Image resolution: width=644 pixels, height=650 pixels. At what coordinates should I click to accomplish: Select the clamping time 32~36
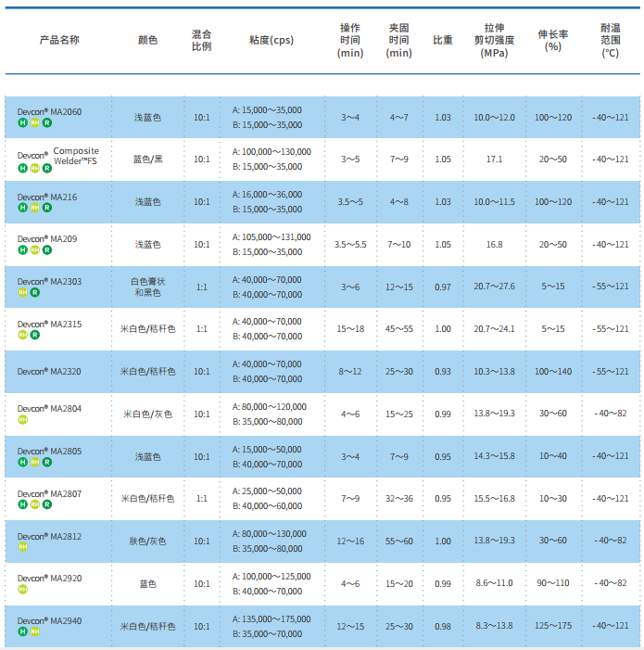(399, 499)
